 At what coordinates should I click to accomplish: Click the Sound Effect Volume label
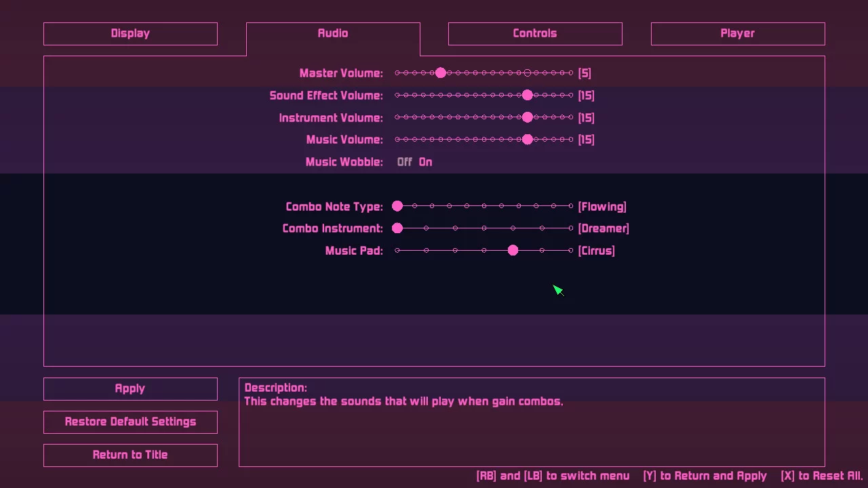coord(326,96)
